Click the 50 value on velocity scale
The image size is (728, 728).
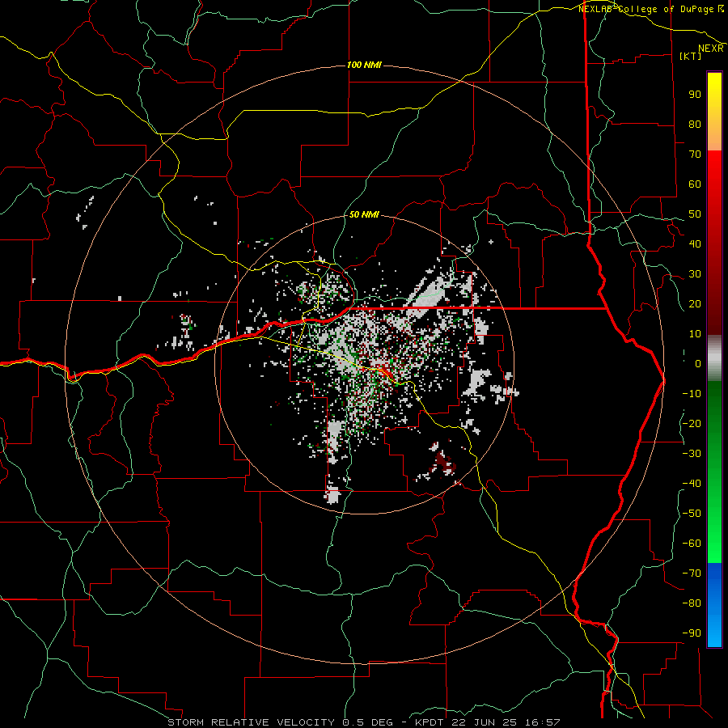coord(695,214)
